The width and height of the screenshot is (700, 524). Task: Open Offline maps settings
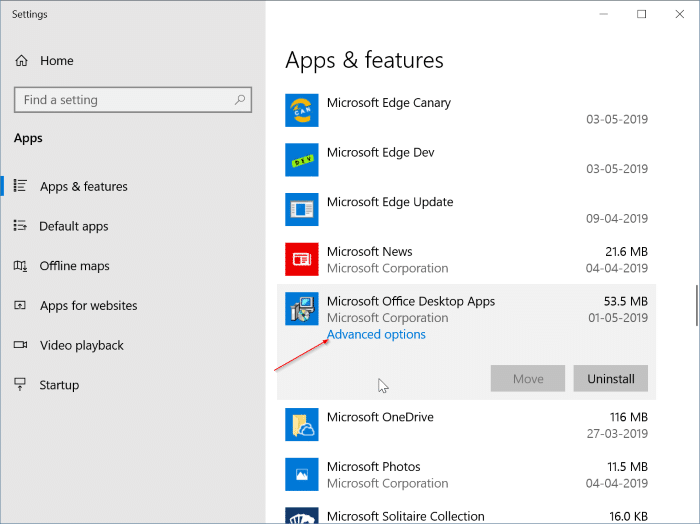tap(75, 266)
